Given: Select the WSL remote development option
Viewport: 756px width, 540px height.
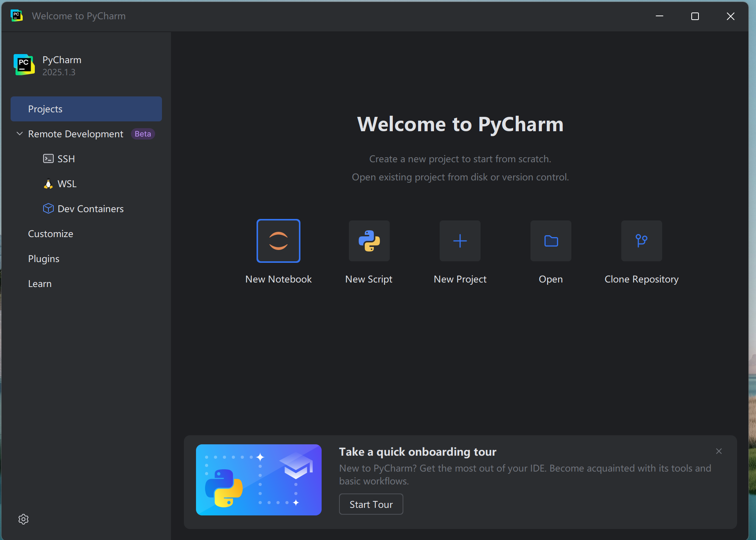Looking at the screenshot, I should tap(67, 184).
